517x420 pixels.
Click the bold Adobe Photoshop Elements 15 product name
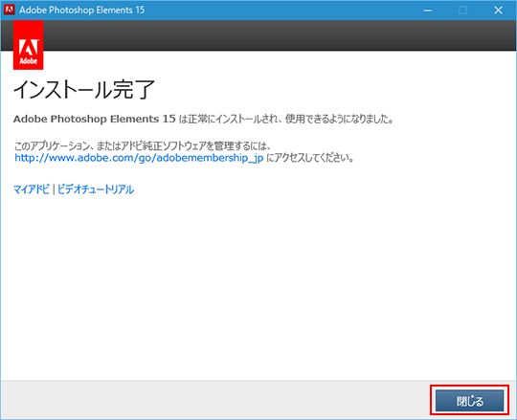tap(94, 119)
